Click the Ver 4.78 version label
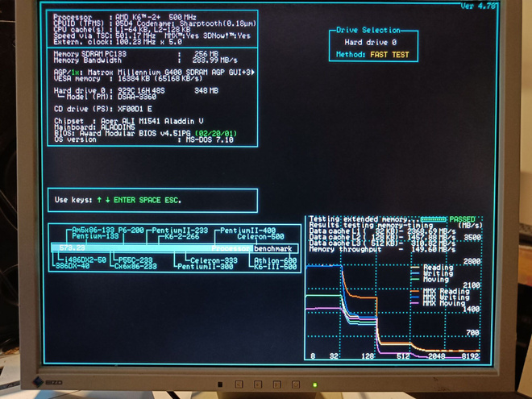Image resolution: width=532 pixels, height=399 pixels. point(478,6)
